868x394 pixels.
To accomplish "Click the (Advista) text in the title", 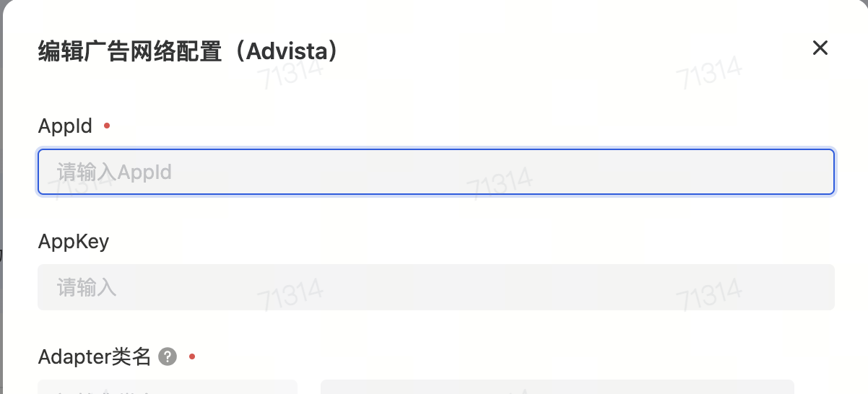I will coord(287,51).
